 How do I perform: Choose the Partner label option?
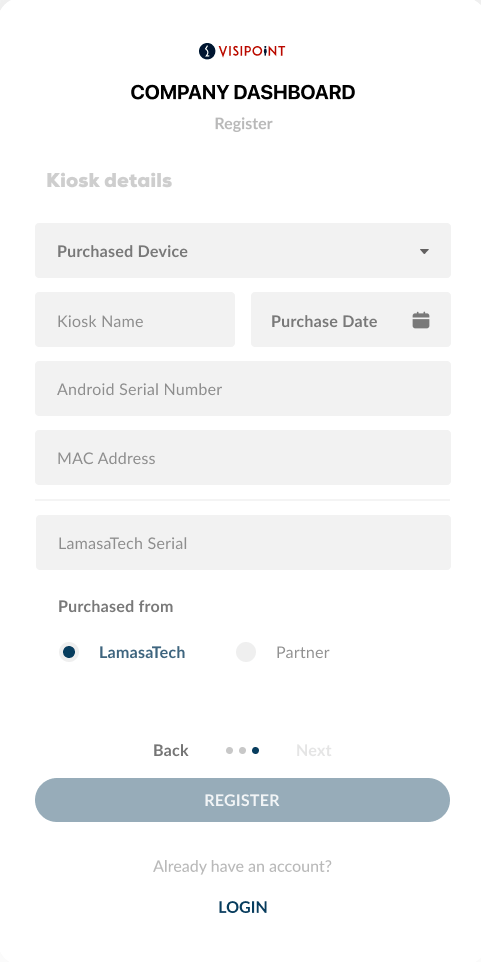[302, 652]
